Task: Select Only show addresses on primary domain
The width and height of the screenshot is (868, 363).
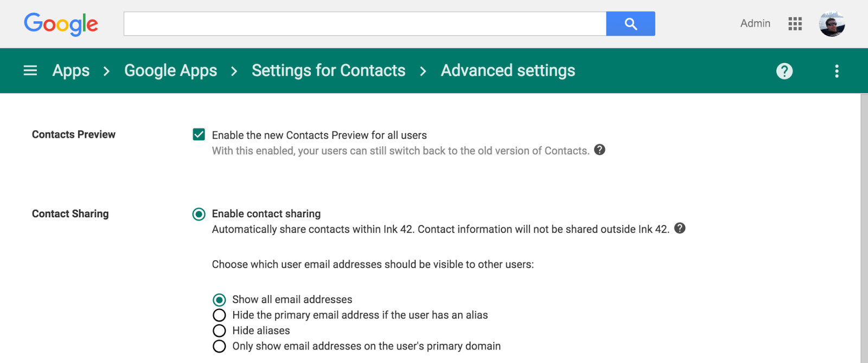Action: [219, 346]
